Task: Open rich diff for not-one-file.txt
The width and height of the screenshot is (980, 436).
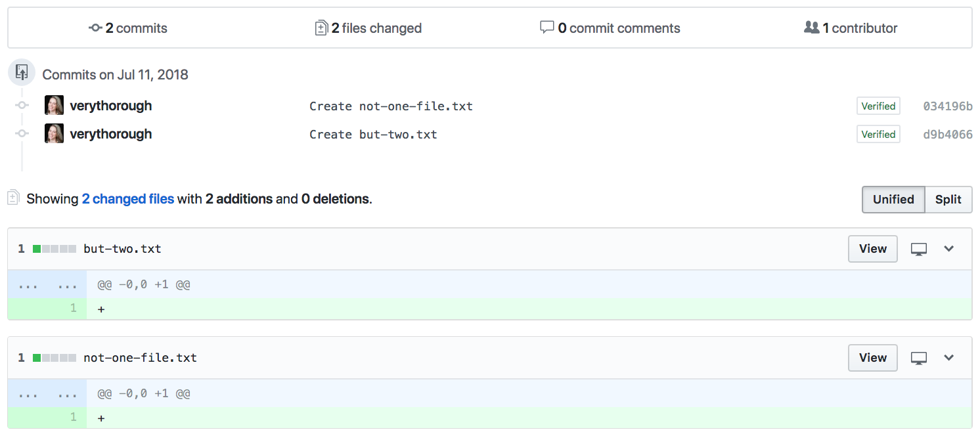Action: pyautogui.click(x=918, y=357)
